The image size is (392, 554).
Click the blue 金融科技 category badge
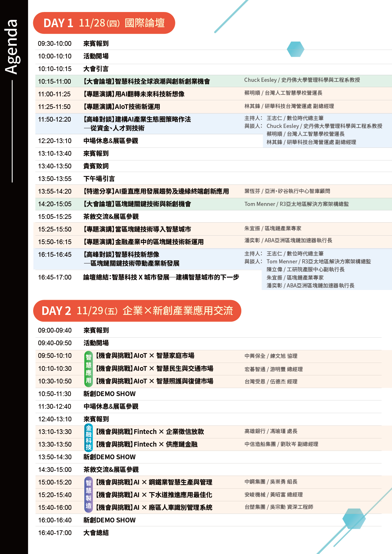click(x=88, y=438)
